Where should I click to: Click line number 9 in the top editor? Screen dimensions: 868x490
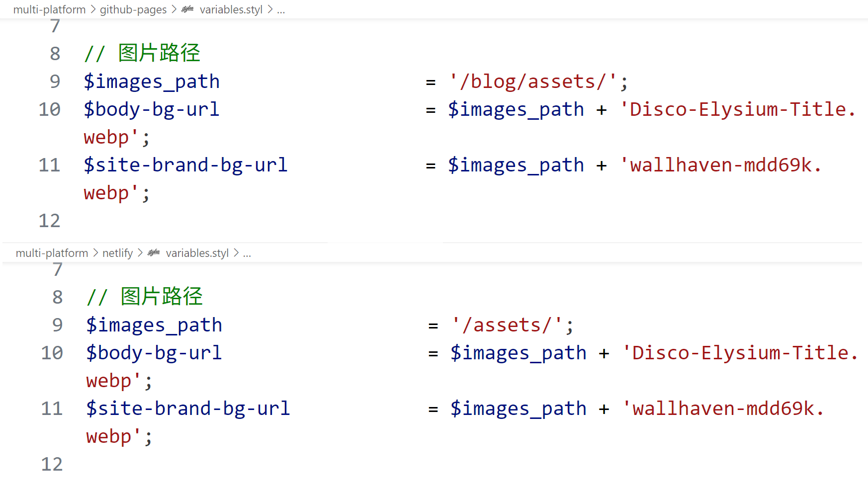point(55,82)
